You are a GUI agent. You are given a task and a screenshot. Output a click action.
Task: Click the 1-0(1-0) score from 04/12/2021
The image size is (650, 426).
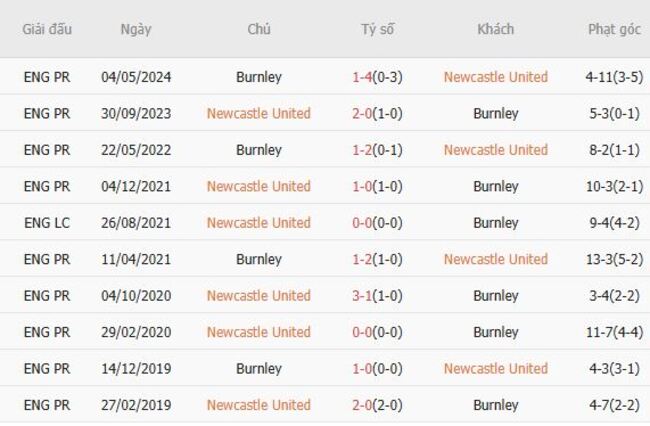click(x=377, y=186)
